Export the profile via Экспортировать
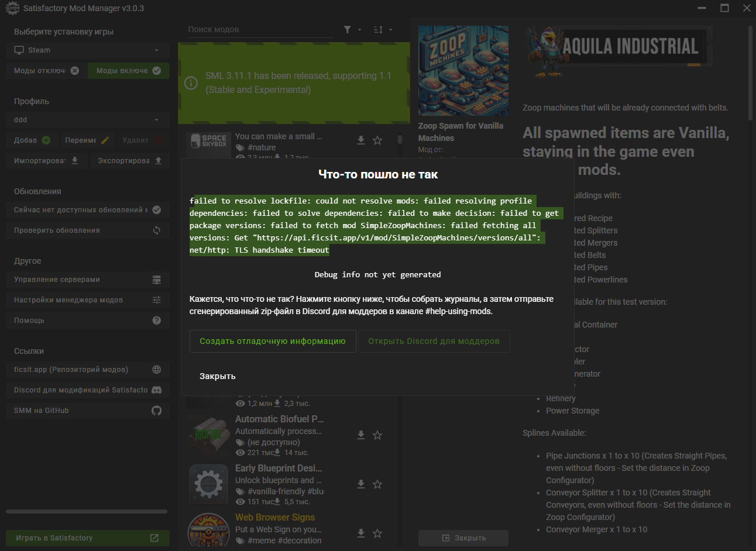 click(130, 161)
